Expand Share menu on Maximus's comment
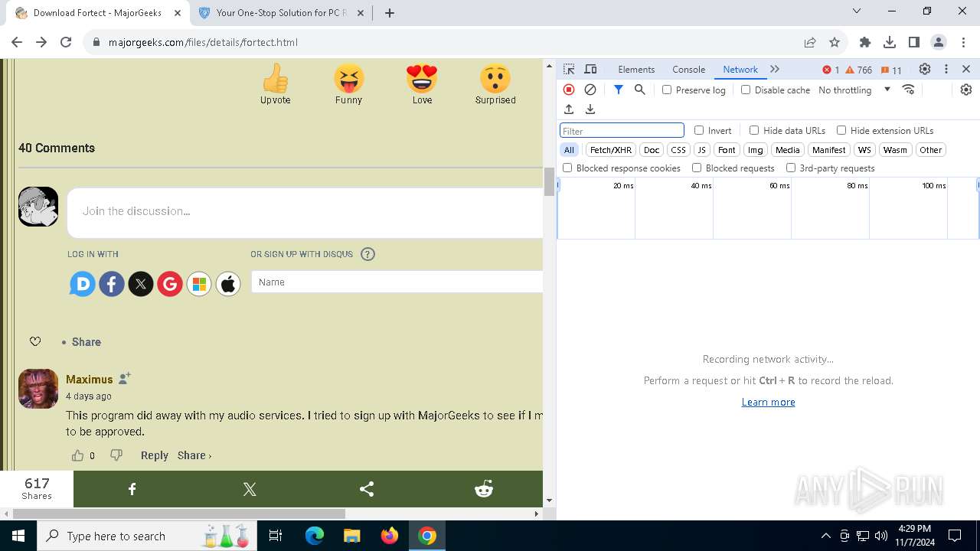Viewport: 980px width, 551px height. 194,455
